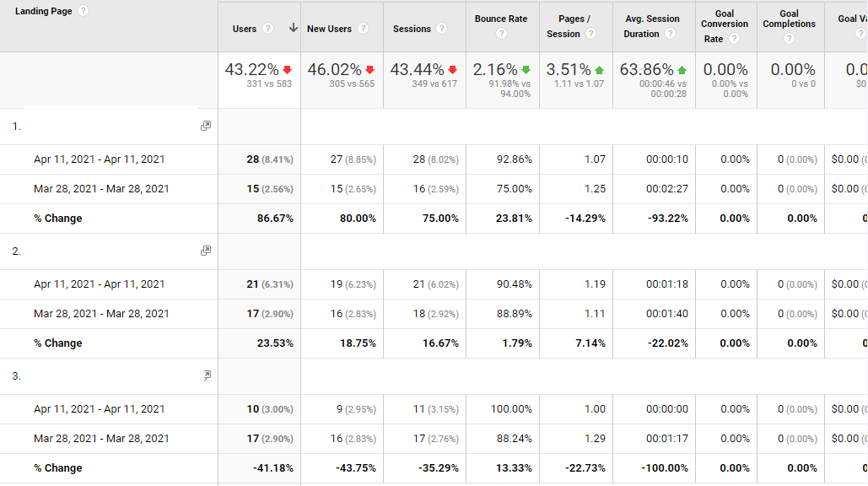This screenshot has height=486, width=868.
Task: Sort by the Bounce Rate column header
Action: pyautogui.click(x=501, y=19)
